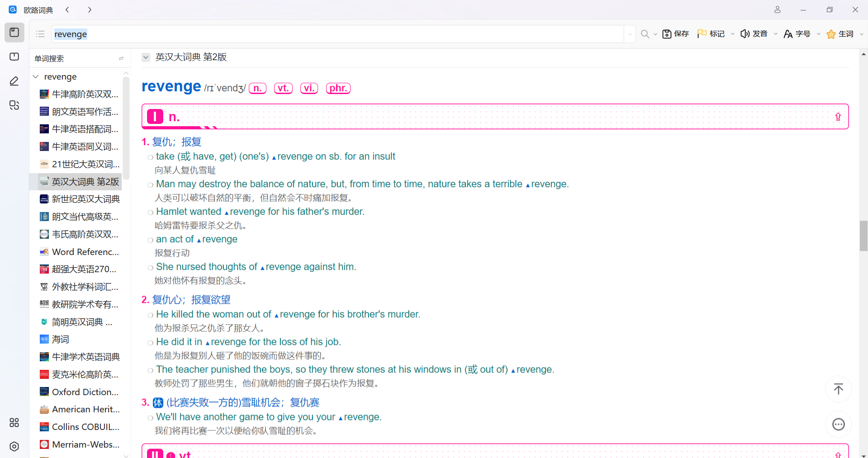
Task: Add word to 生词 star button
Action: pyautogui.click(x=840, y=34)
